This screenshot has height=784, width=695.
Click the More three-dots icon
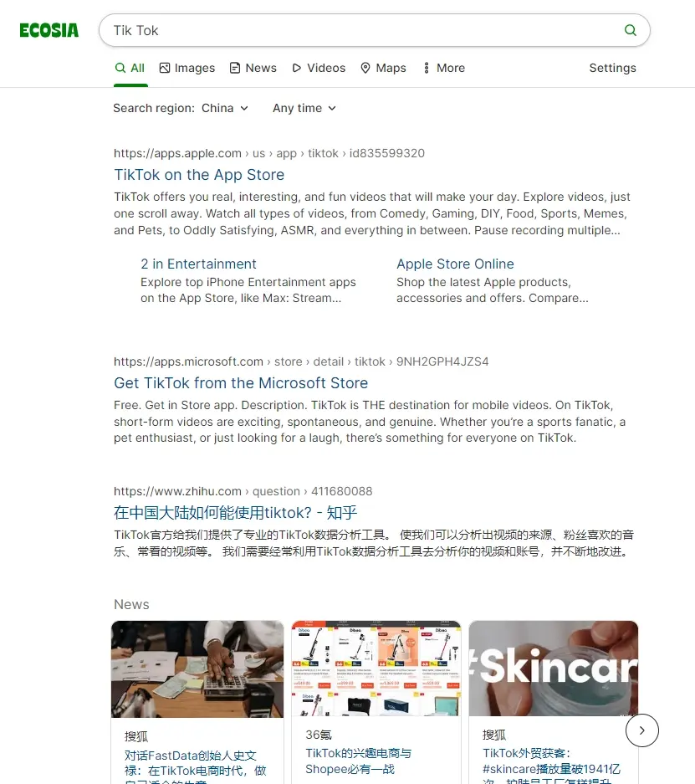(427, 68)
